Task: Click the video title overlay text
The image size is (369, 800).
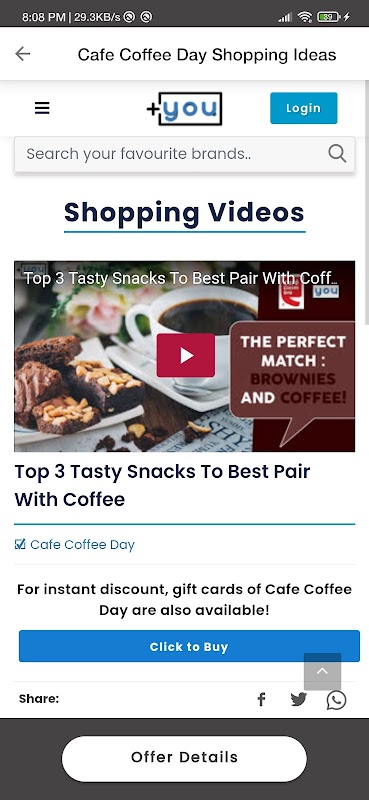Action: point(181,278)
